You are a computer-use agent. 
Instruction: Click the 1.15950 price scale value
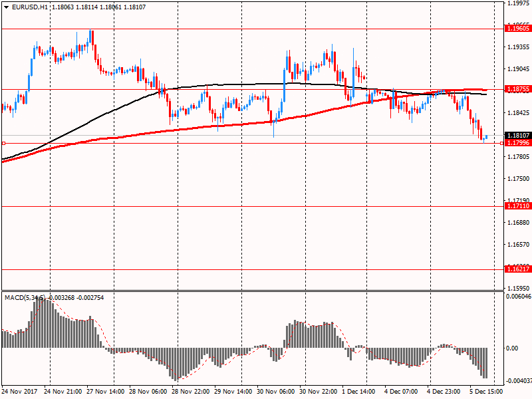518,289
